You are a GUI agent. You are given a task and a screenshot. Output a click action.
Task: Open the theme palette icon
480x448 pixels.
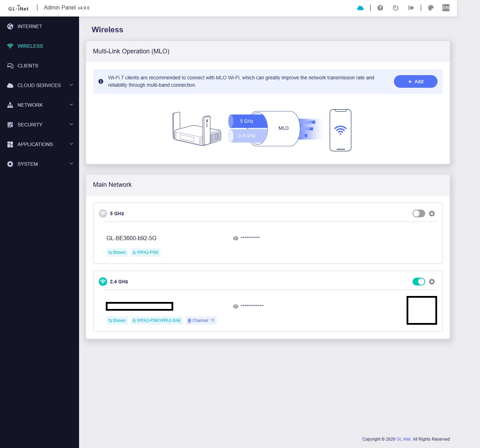click(430, 8)
